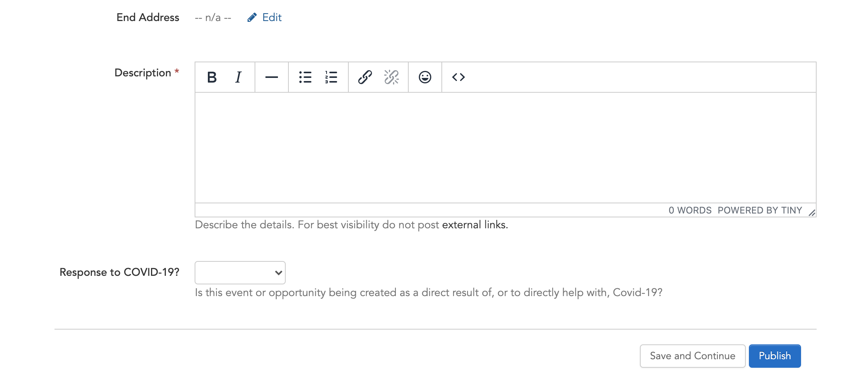This screenshot has width=868, height=381.
Task: Click the "Response to COVID-19?" label
Action: [x=119, y=272]
